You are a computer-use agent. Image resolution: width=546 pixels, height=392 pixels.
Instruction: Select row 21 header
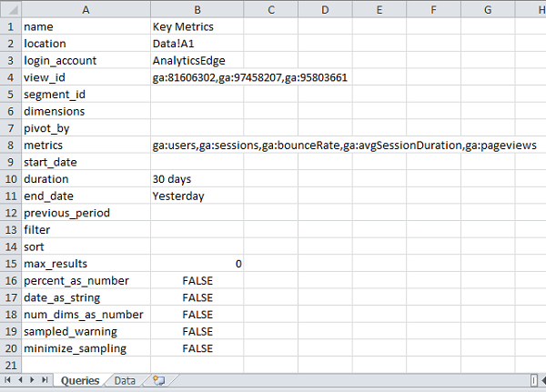click(x=11, y=366)
